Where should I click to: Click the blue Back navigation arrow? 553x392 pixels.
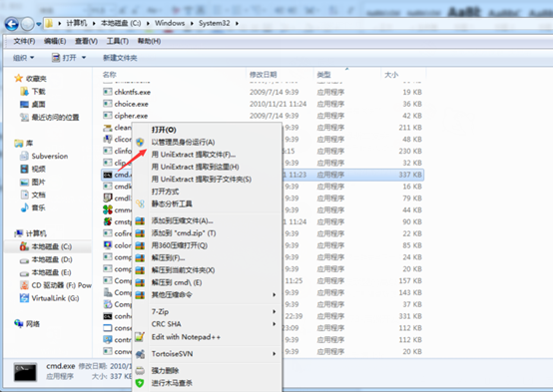pyautogui.click(x=12, y=24)
